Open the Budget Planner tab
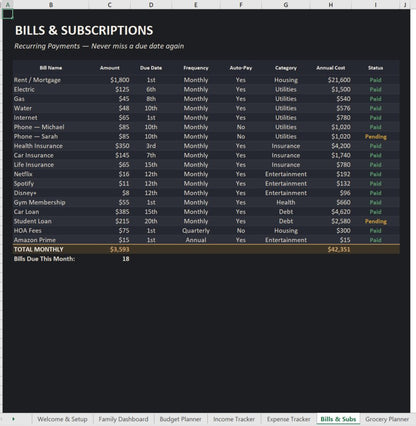The height and width of the screenshot is (426, 416). click(180, 419)
